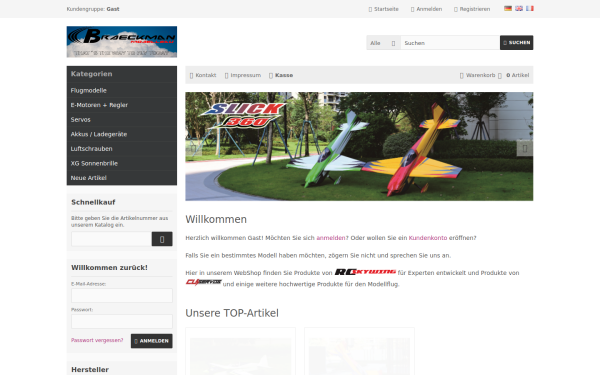The height and width of the screenshot is (375, 600).
Task: Click the CL Service brand logo
Action: [204, 282]
